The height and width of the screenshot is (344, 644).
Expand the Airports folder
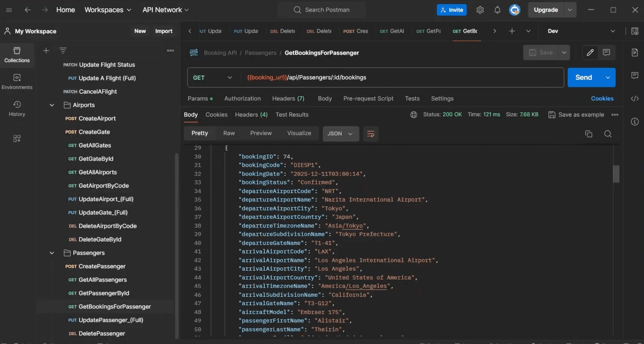pos(52,105)
